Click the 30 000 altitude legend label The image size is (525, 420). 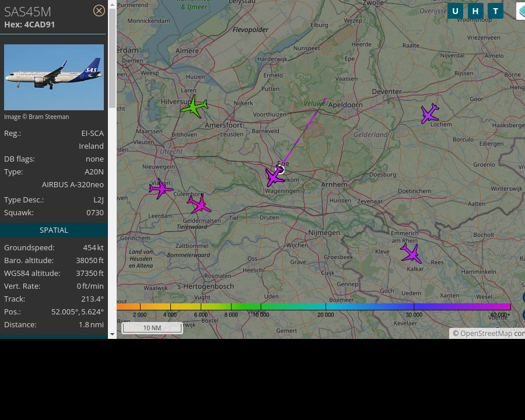pos(414,315)
